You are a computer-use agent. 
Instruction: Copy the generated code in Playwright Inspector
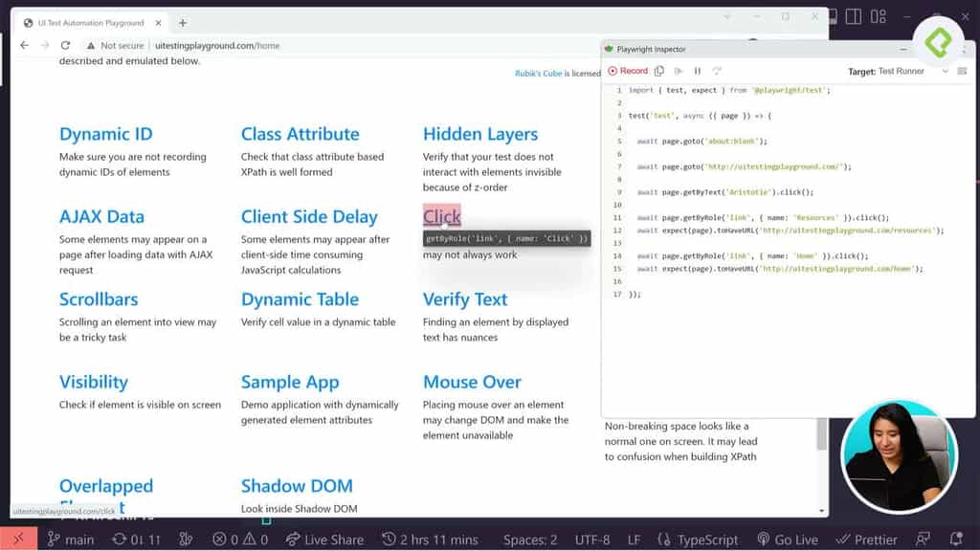(x=659, y=71)
